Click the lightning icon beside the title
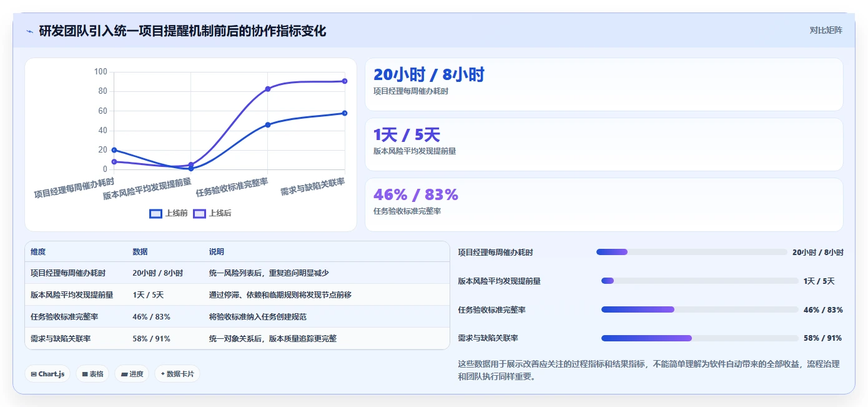868x407 pixels. [29, 31]
